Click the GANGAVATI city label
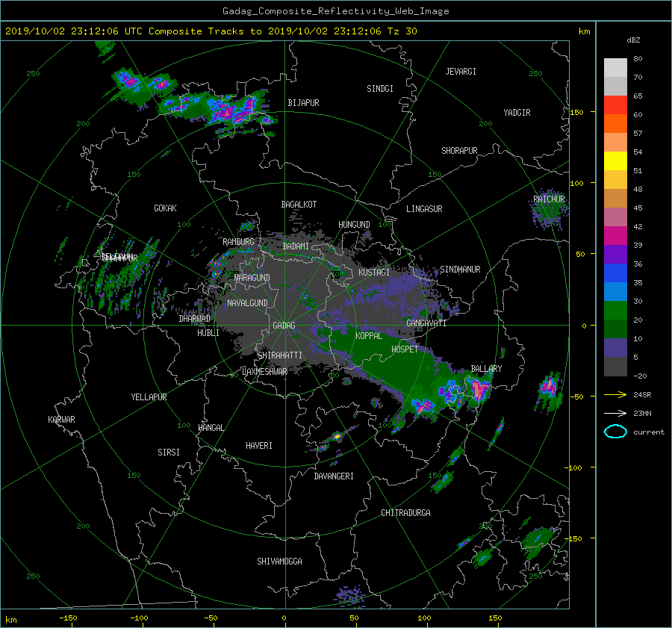The width and height of the screenshot is (672, 628). [x=426, y=323]
